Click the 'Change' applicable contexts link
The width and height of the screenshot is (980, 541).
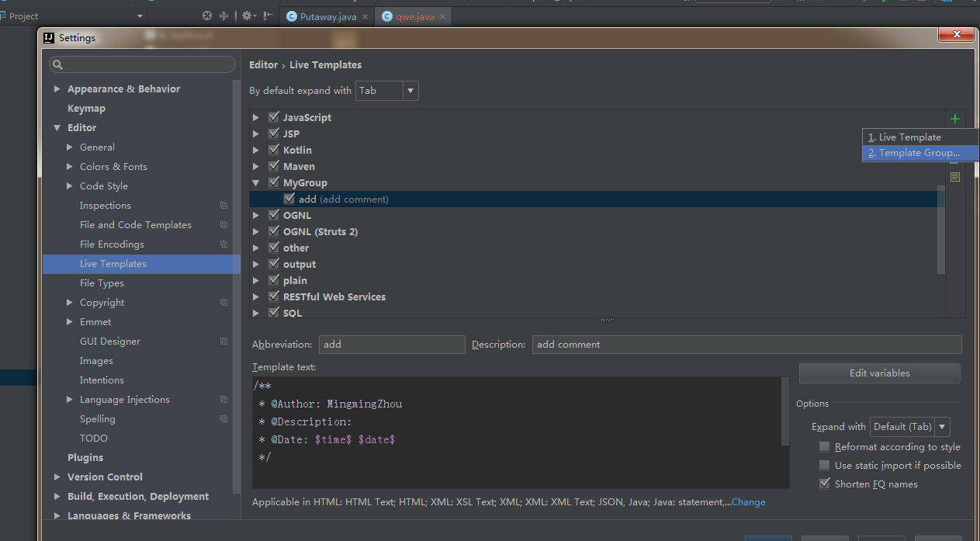pos(748,502)
